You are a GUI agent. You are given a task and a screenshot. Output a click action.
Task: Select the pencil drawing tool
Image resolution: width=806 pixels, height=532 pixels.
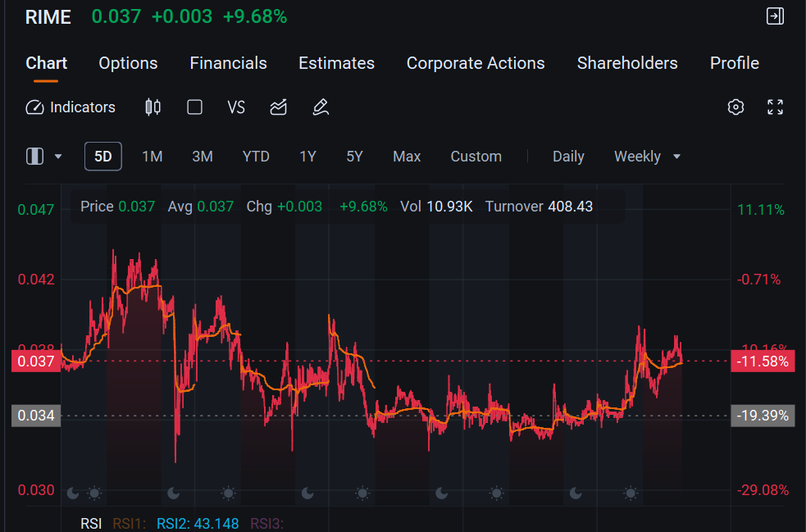click(321, 107)
